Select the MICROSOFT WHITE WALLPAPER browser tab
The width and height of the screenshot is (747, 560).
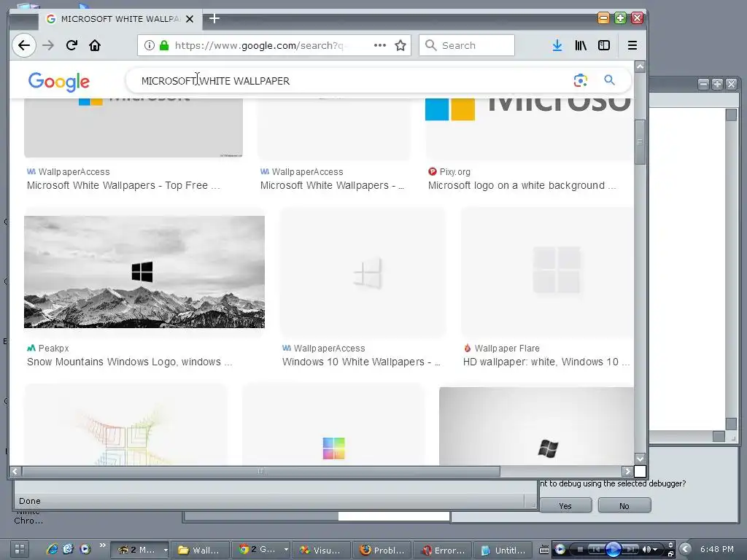(x=119, y=19)
